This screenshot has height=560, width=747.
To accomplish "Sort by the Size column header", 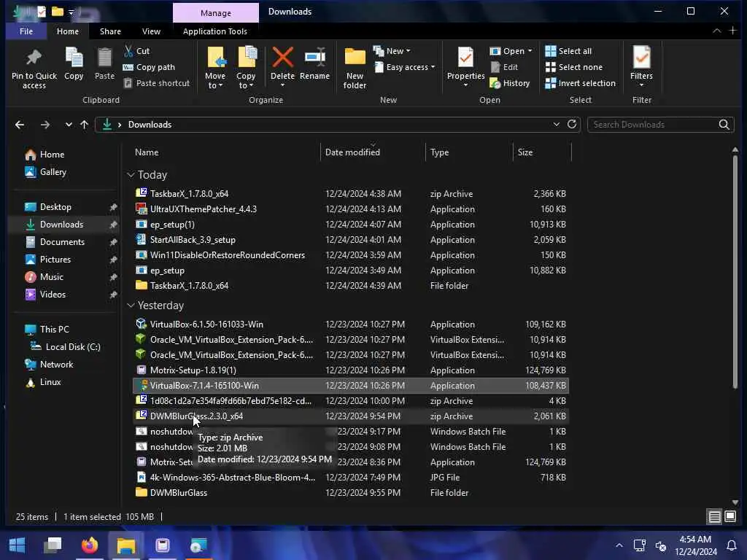I will pyautogui.click(x=525, y=152).
